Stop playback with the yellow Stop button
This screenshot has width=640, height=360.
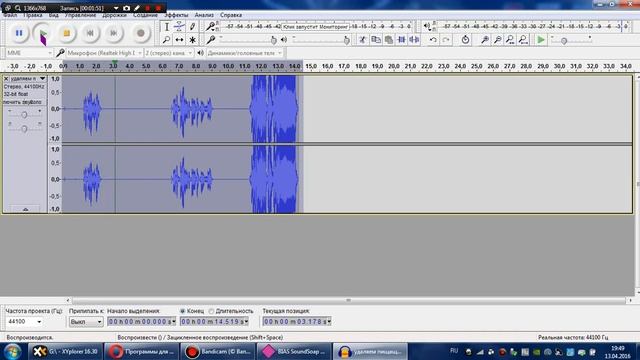pyautogui.click(x=67, y=33)
